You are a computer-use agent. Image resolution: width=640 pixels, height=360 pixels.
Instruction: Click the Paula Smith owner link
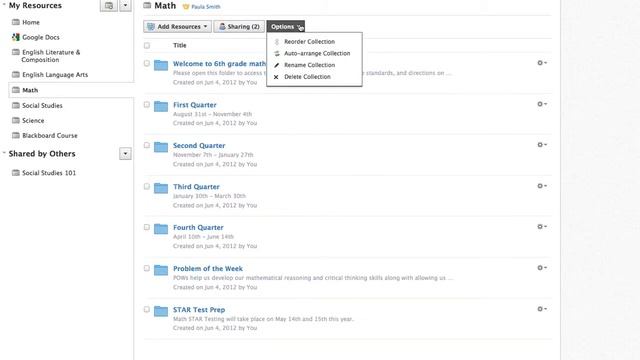(206, 7)
